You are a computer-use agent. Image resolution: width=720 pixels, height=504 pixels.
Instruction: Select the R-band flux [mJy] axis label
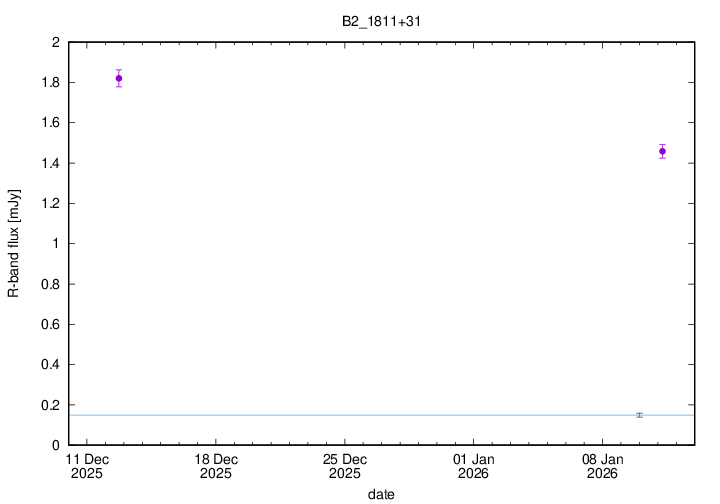(x=14, y=243)
